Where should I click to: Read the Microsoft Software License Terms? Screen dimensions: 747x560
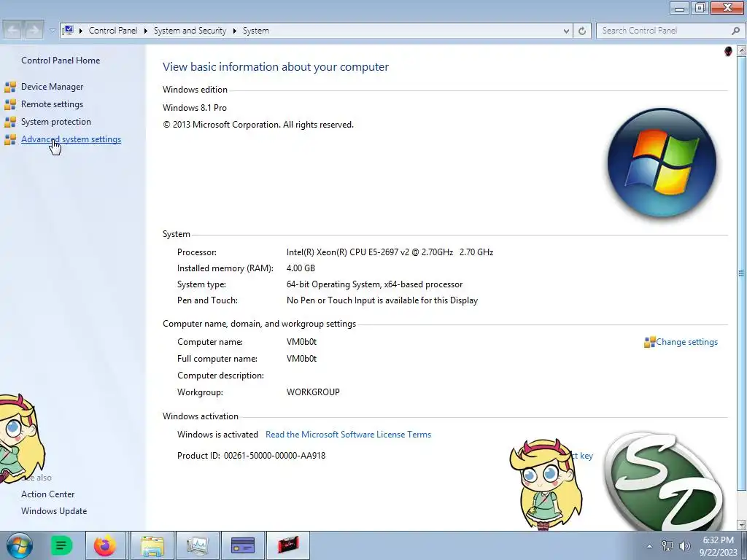348,435
